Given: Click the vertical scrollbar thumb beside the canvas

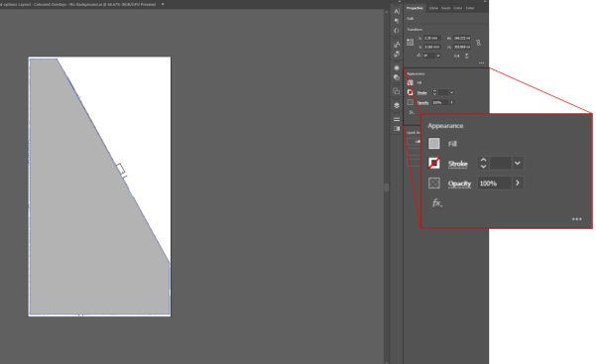Looking at the screenshot, I should 387,187.
